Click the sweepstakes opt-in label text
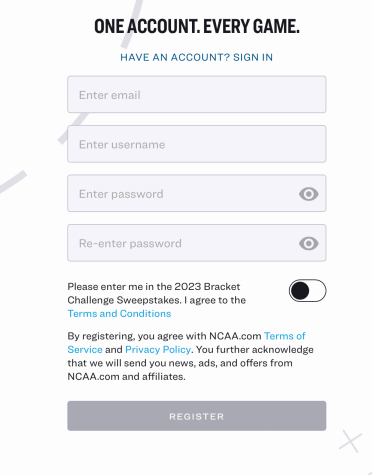The width and height of the screenshot is (372, 475). pyautogui.click(x=157, y=300)
